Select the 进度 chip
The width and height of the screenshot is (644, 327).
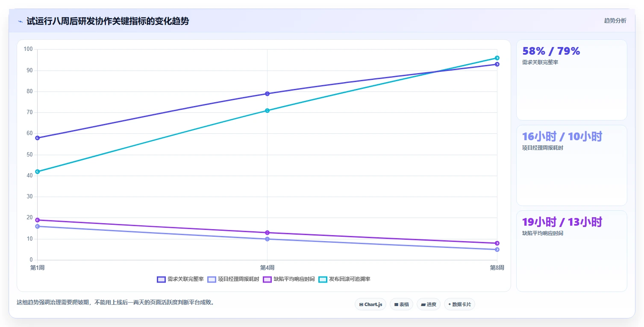(x=429, y=304)
